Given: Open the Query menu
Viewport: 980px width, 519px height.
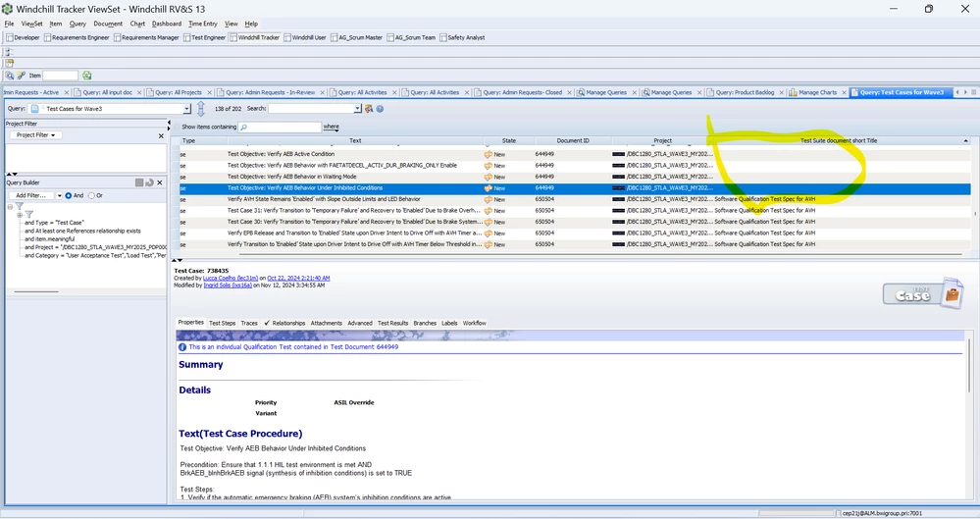Looking at the screenshot, I should [x=77, y=24].
